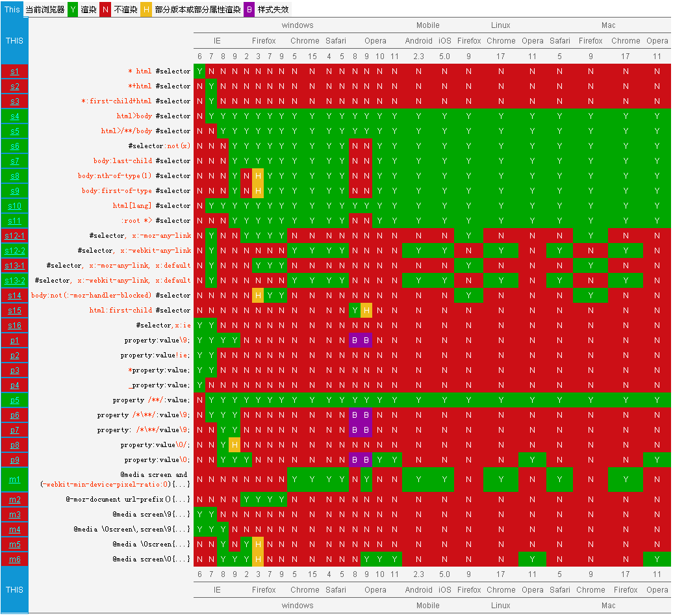
Task: Open the m1 media query row link
Action: click(14, 479)
